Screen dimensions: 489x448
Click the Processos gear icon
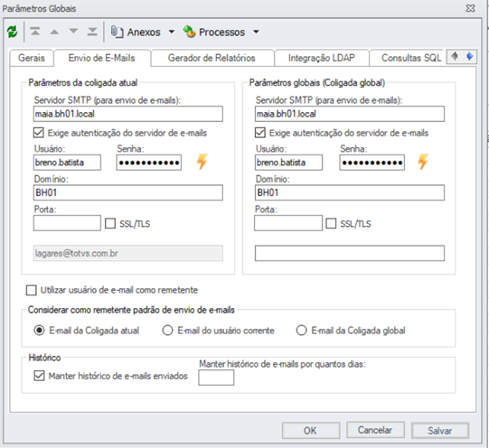(189, 32)
